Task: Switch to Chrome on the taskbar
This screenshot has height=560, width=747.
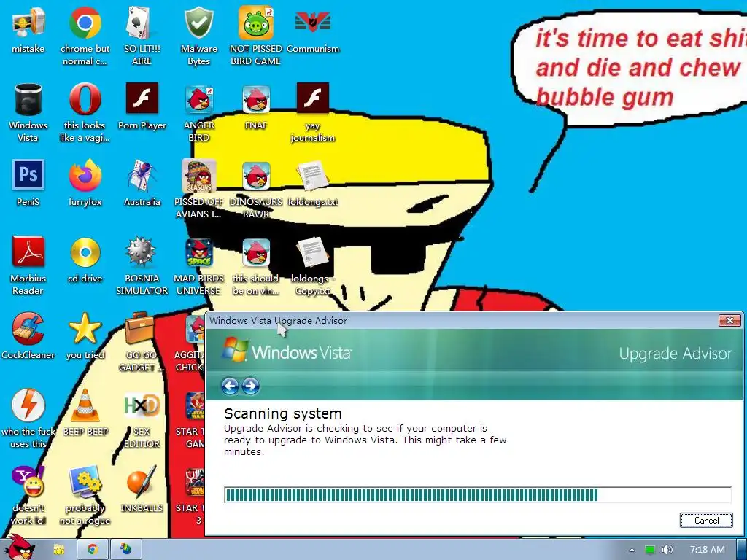Action: pyautogui.click(x=93, y=550)
